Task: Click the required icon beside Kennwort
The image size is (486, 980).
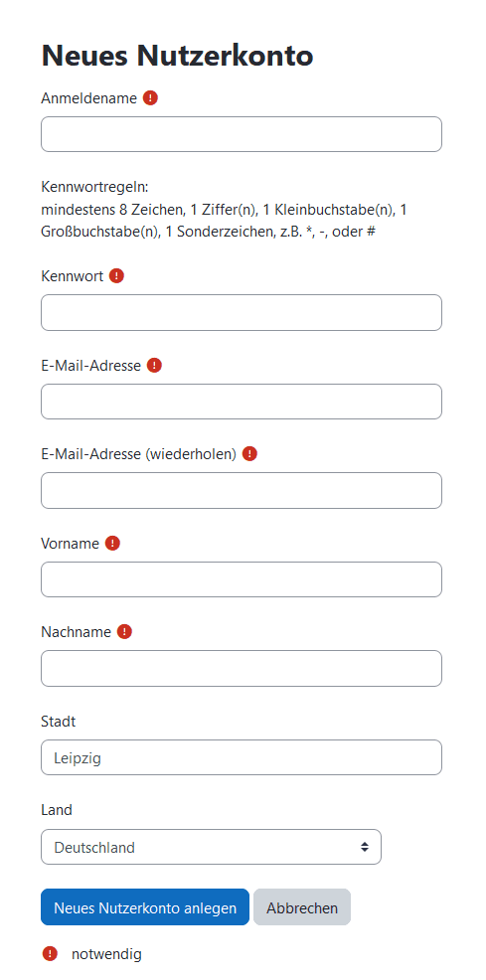Action: pyautogui.click(x=117, y=275)
